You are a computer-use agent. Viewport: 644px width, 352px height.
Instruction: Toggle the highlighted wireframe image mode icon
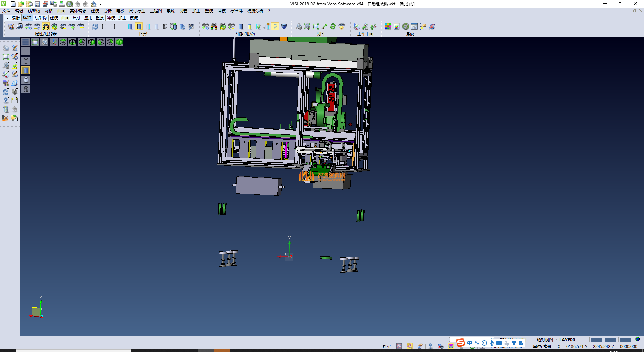pos(275,27)
